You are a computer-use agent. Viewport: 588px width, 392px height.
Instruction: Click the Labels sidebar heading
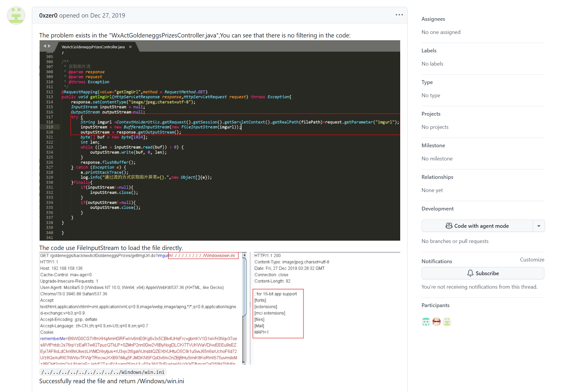point(429,51)
